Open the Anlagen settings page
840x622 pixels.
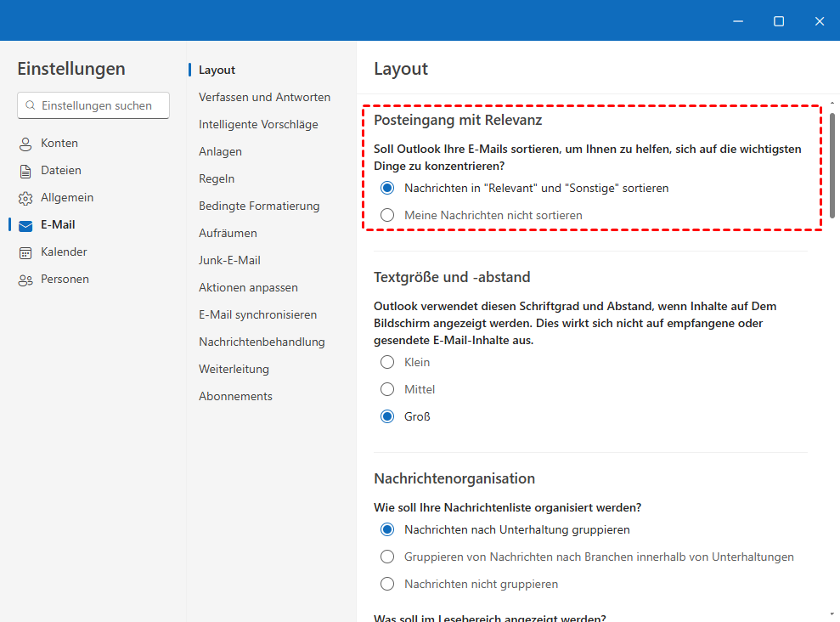tap(220, 151)
